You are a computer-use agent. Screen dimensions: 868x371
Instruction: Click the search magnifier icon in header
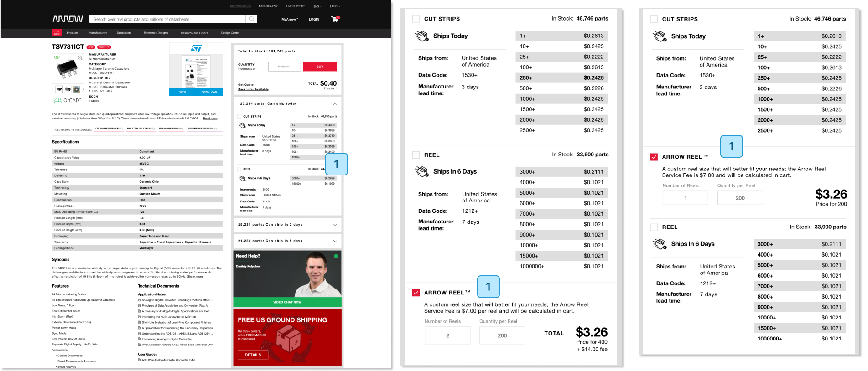(x=251, y=19)
